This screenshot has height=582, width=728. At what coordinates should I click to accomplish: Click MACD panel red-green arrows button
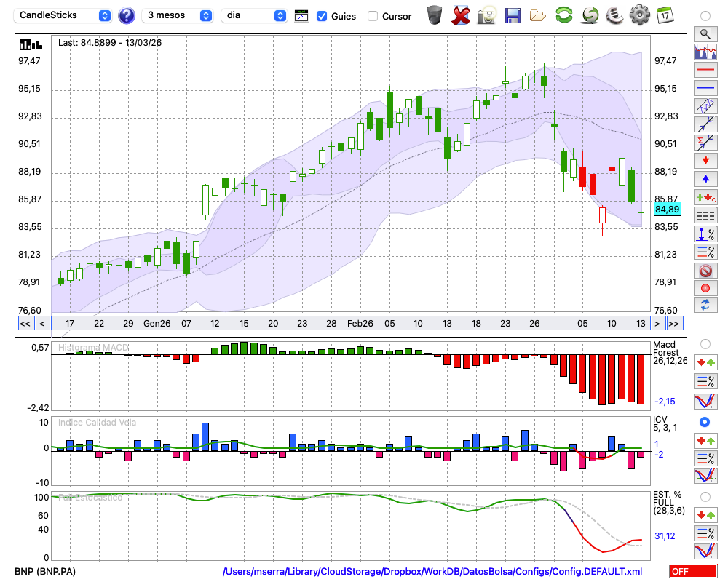705,362
